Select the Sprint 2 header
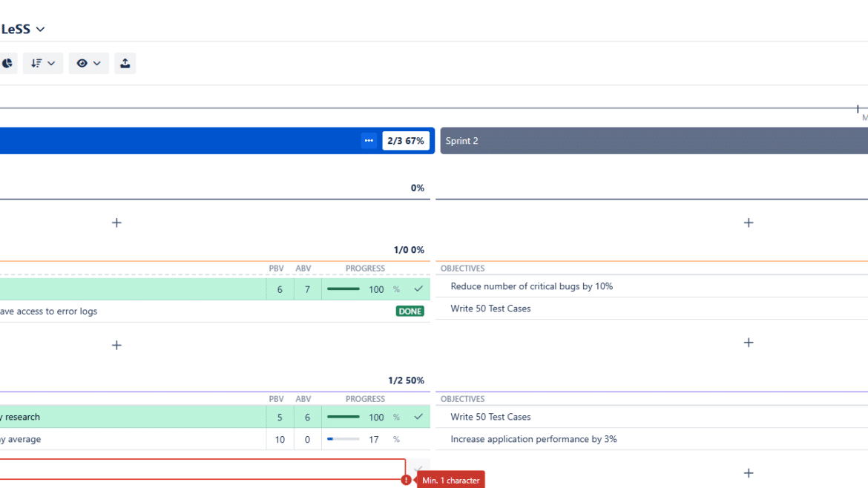Image resolution: width=868 pixels, height=488 pixels. (x=653, y=141)
